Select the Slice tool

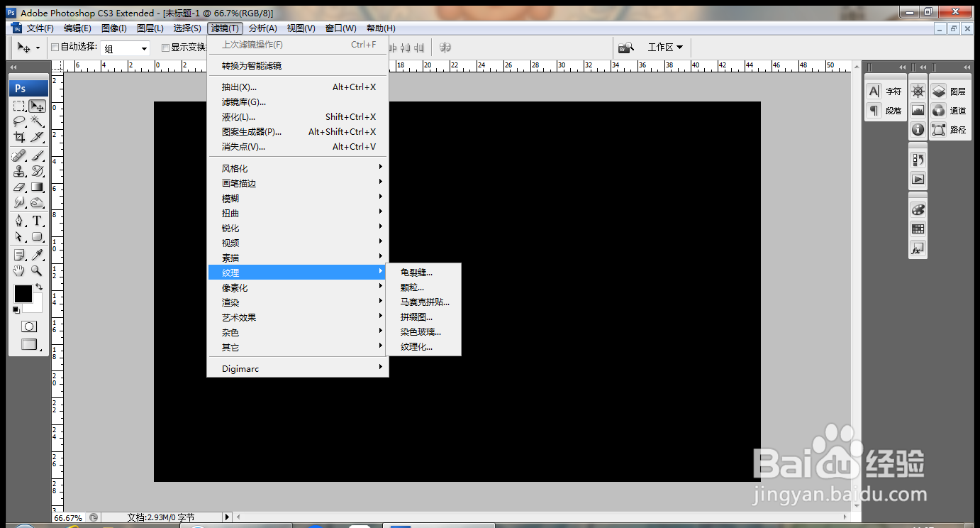[x=37, y=136]
